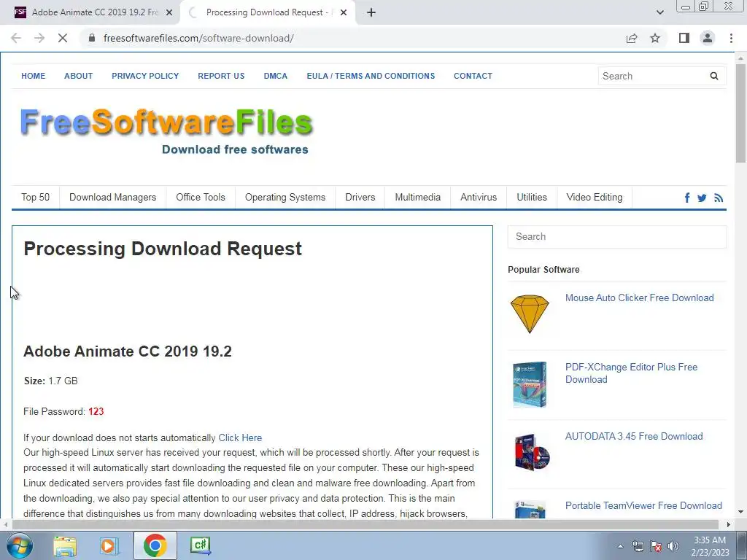The height and width of the screenshot is (560, 747).
Task: Open Antivirus category
Action: 479,197
